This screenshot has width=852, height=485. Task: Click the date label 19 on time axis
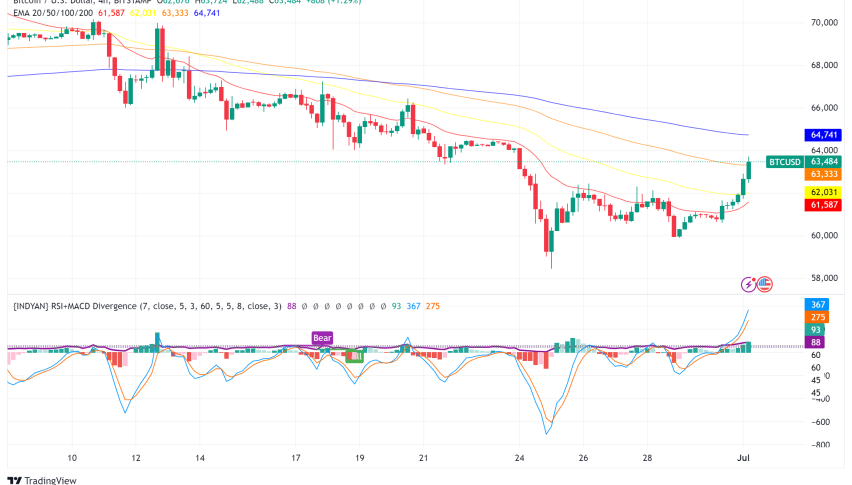tap(360, 458)
